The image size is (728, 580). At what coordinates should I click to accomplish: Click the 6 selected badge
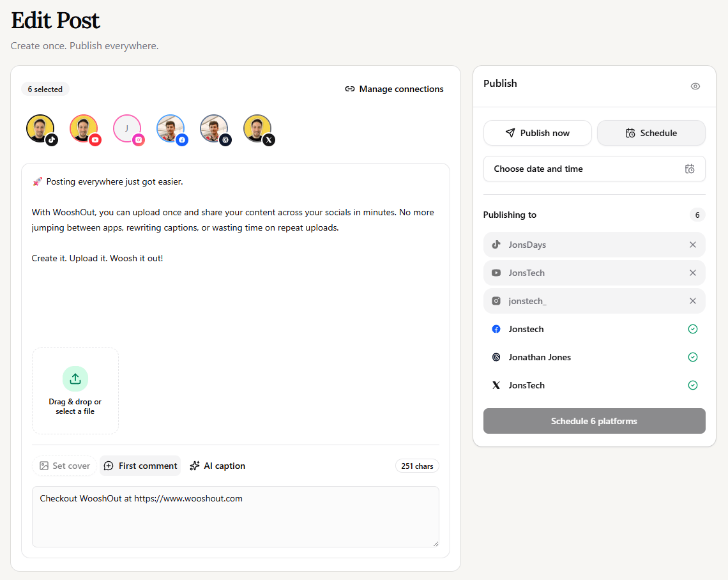click(45, 89)
